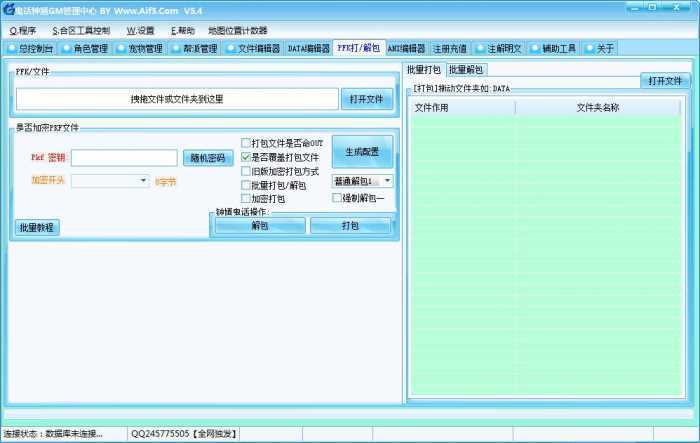Open the Q.程序 menu
Viewport: 700px width, 443px height.
pyautogui.click(x=23, y=30)
